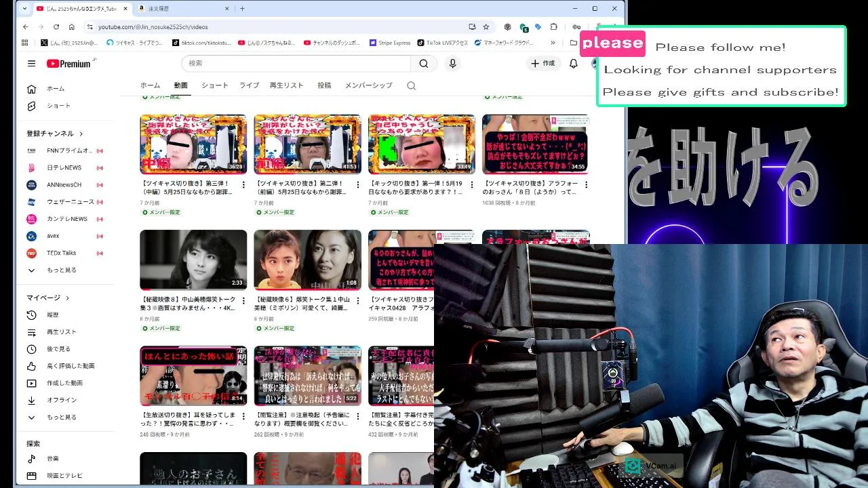
Task: Open ショート in the sidebar
Action: pos(66,106)
